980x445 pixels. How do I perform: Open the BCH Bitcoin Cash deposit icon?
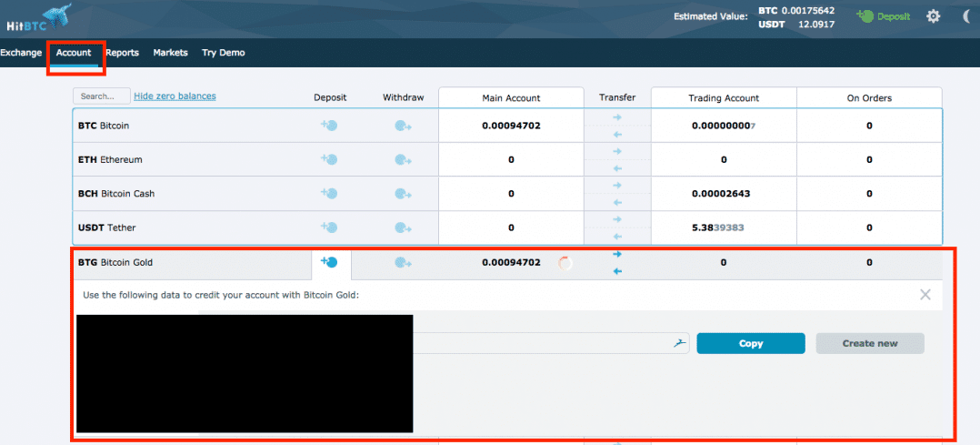(329, 194)
